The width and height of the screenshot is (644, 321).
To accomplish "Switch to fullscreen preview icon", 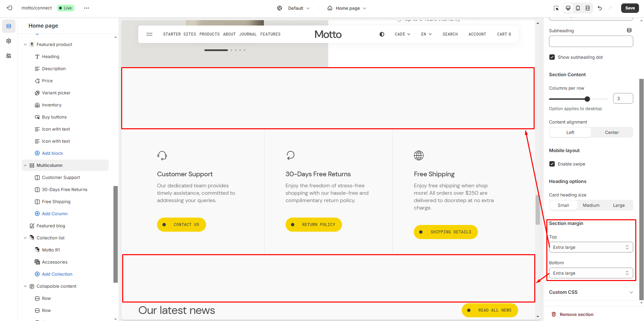I will click(588, 8).
